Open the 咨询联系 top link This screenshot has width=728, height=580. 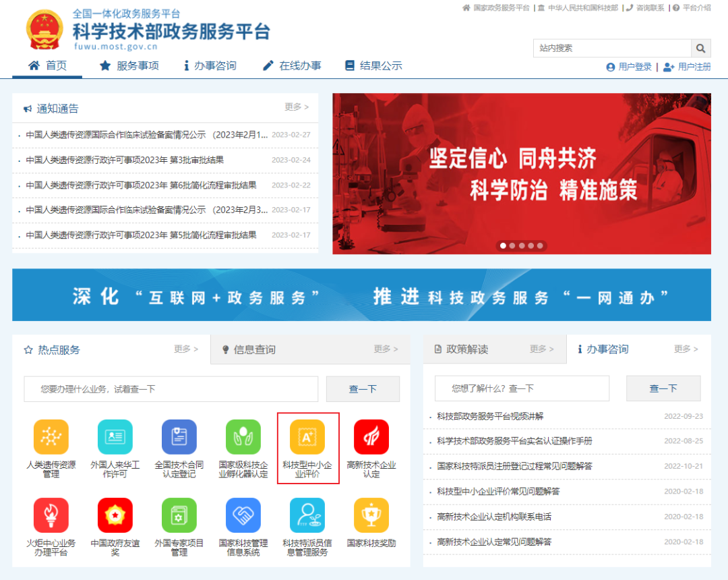pyautogui.click(x=645, y=8)
